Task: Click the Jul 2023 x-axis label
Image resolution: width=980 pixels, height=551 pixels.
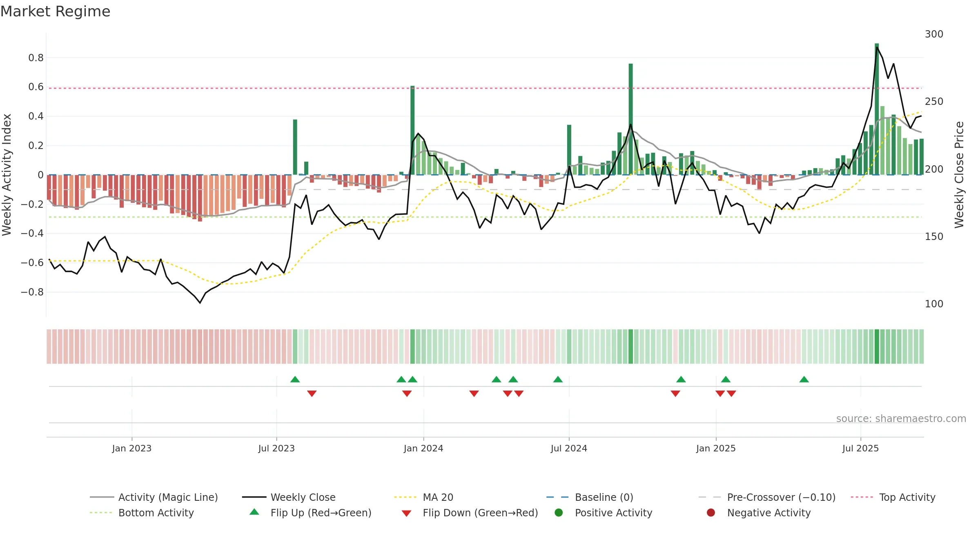Action: [x=276, y=448]
